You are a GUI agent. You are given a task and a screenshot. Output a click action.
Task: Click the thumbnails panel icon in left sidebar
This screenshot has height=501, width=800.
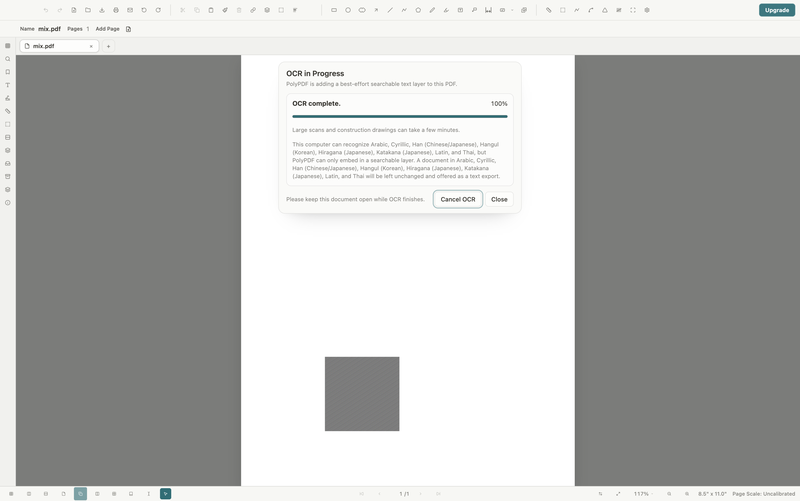pyautogui.click(x=8, y=46)
